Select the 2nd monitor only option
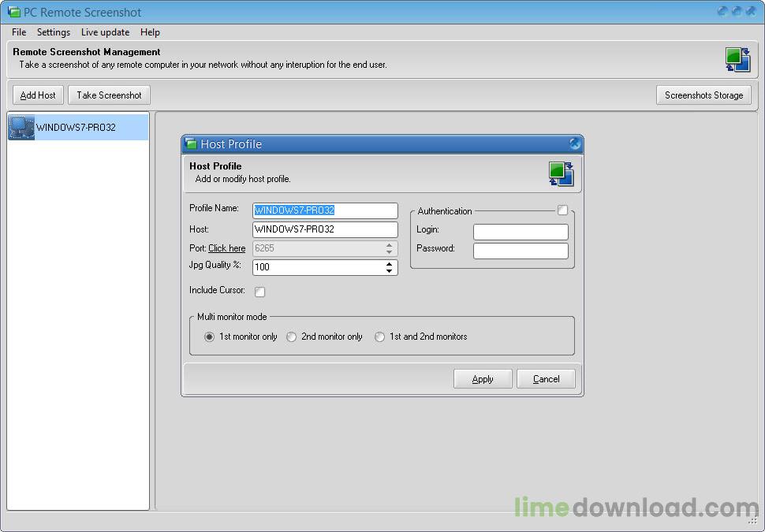 291,336
